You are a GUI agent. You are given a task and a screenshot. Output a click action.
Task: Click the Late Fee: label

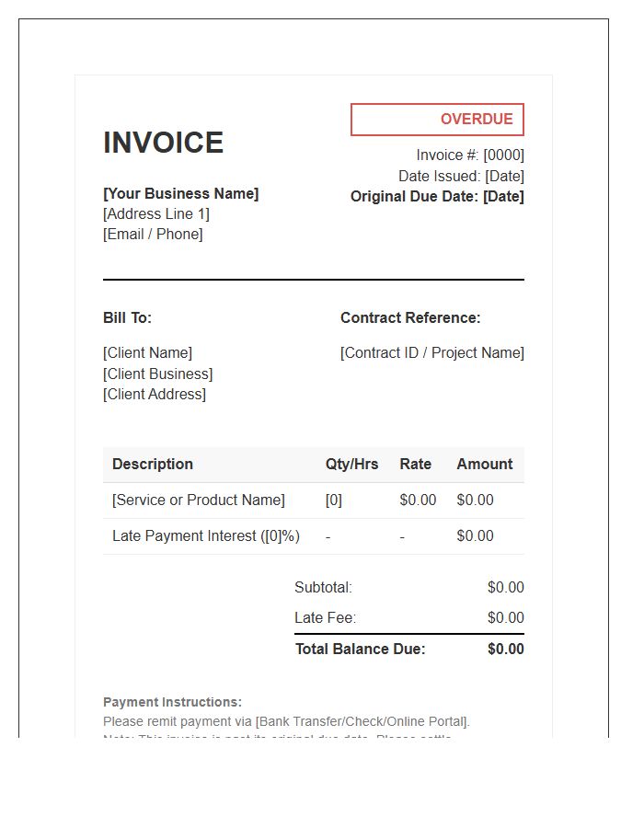tap(325, 618)
